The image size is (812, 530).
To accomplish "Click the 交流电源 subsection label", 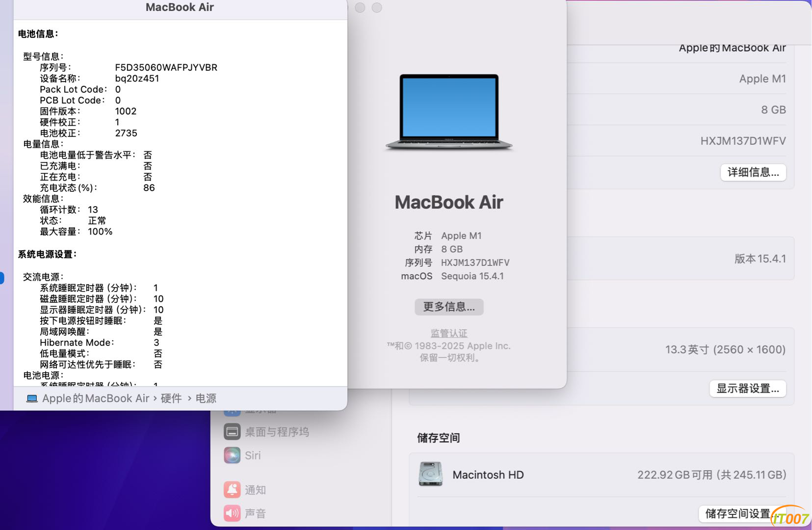I will (x=43, y=277).
